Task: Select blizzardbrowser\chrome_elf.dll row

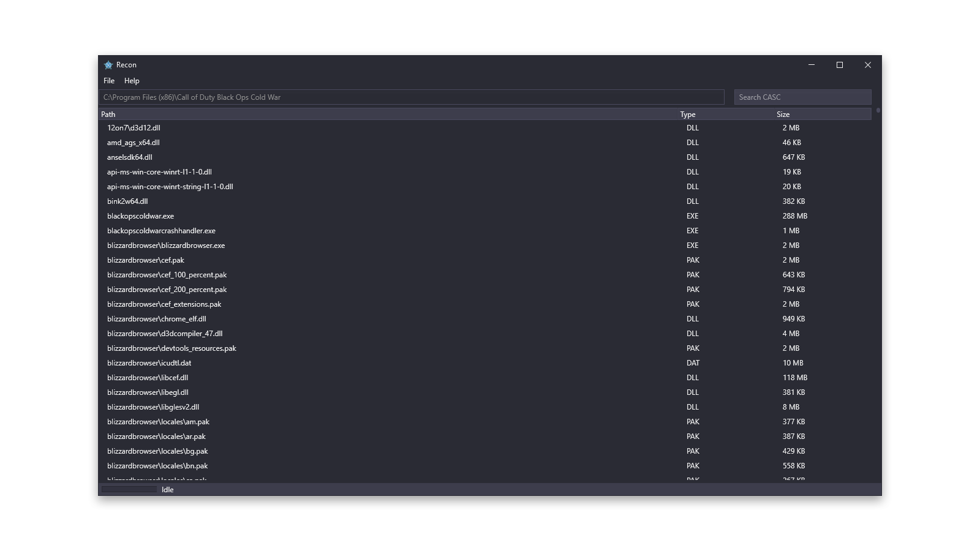Action: coord(485,319)
